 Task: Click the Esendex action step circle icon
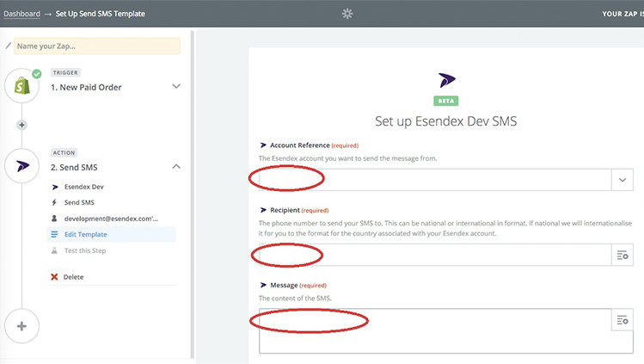tap(22, 166)
